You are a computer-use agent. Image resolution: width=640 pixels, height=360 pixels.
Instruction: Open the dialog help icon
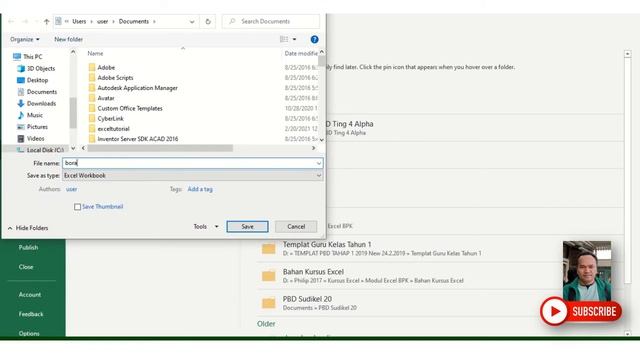click(x=314, y=40)
